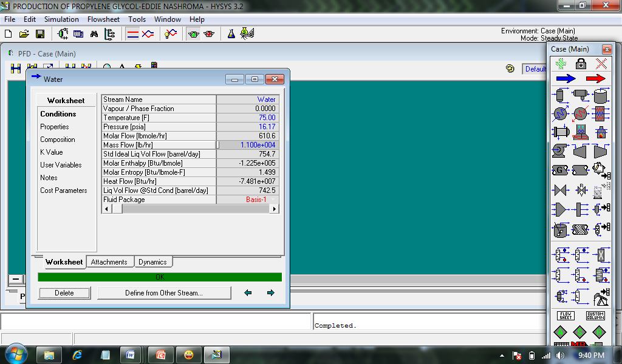Image resolution: width=622 pixels, height=364 pixels.
Task: View previous stream with left green arrow
Action: pos(248,292)
